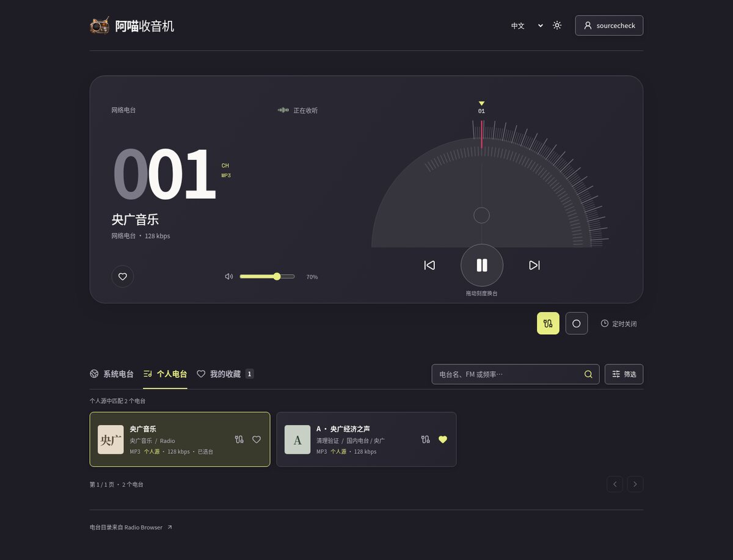Open the 中文 language dropdown
This screenshot has width=733, height=560.
(x=527, y=26)
